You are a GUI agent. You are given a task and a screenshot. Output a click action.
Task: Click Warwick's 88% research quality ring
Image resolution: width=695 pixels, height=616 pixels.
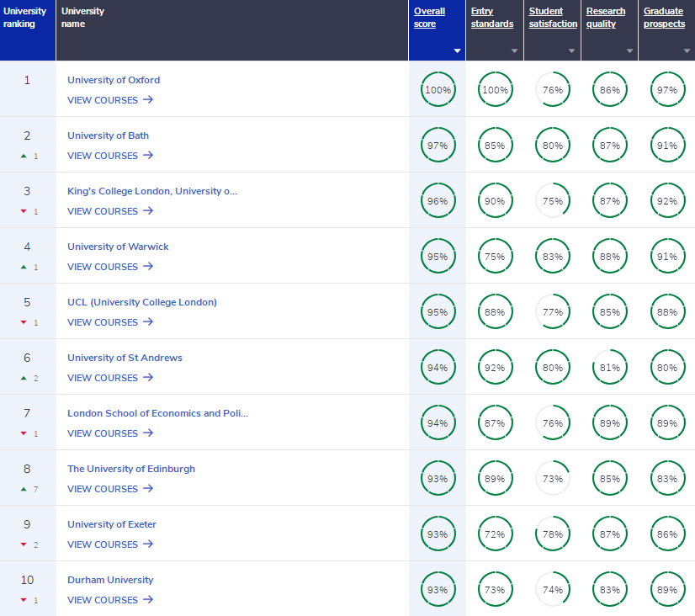(610, 256)
